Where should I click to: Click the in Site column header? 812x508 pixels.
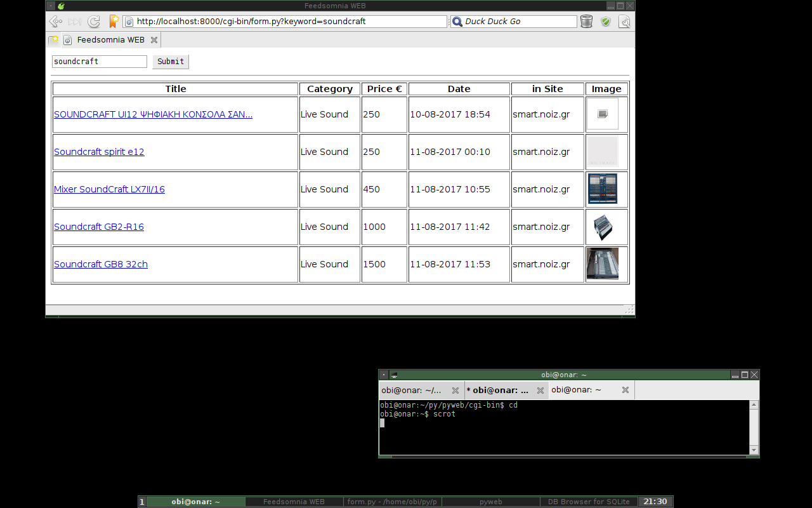coord(548,89)
